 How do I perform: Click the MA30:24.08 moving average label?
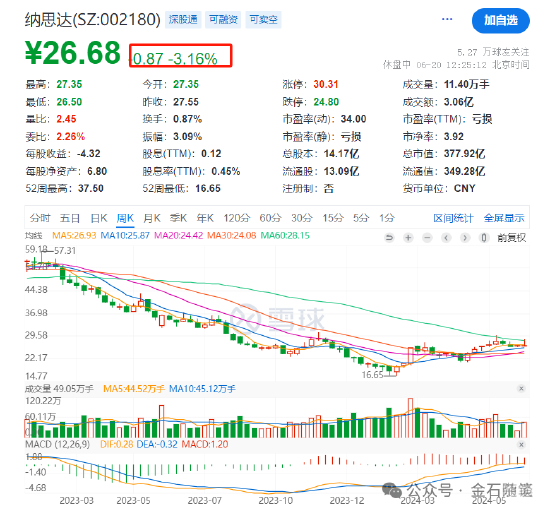click(x=232, y=235)
